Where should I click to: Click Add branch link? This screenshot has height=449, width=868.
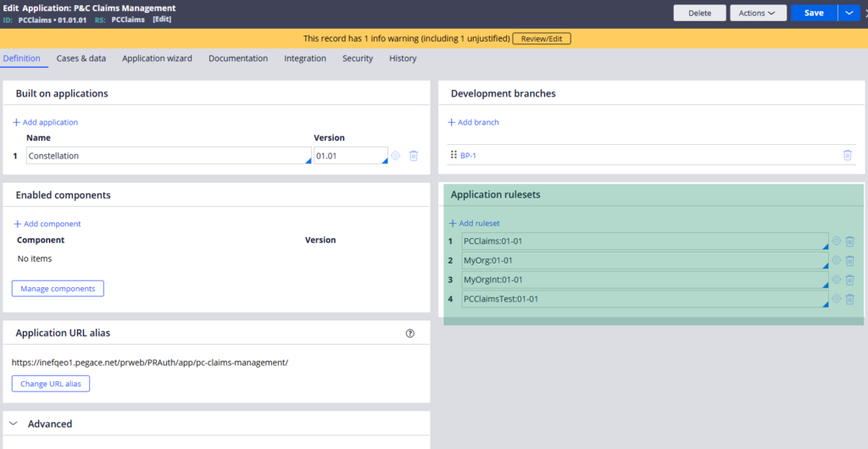coord(473,122)
